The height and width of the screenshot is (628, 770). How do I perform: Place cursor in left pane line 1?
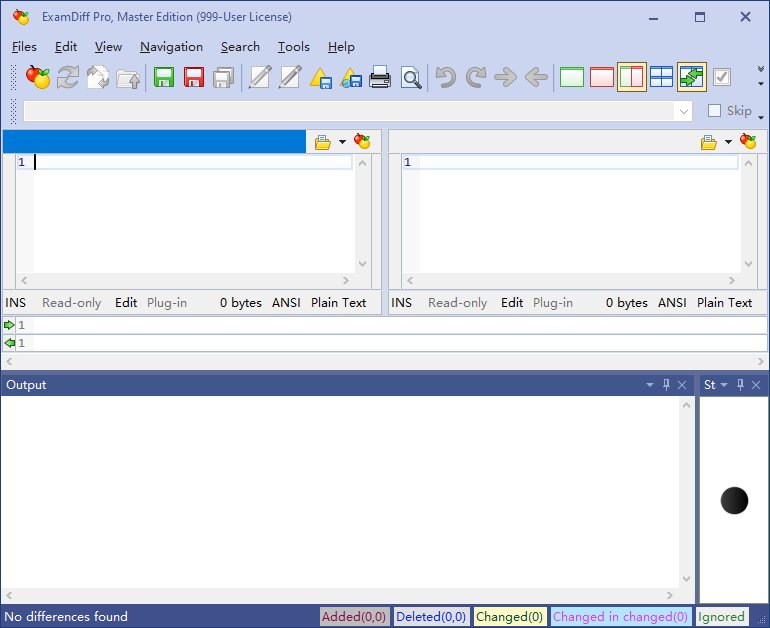point(193,162)
